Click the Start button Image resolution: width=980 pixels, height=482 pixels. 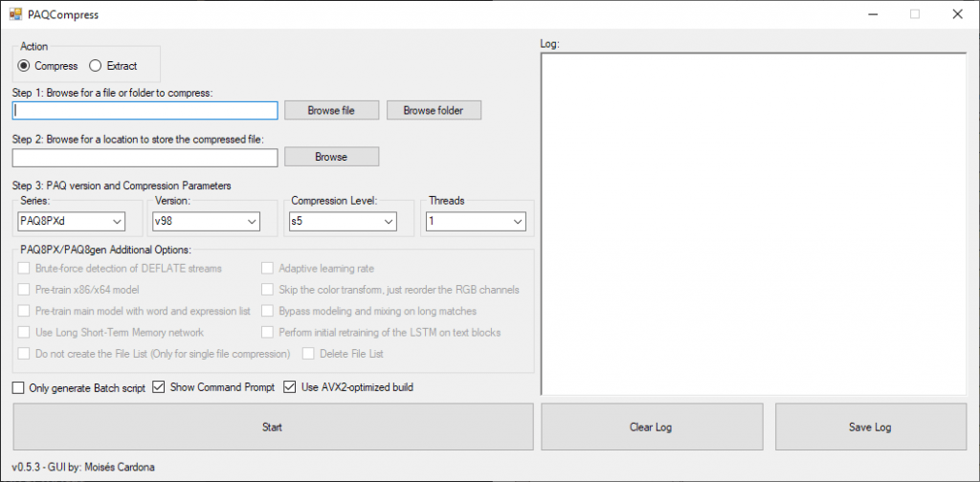click(273, 427)
